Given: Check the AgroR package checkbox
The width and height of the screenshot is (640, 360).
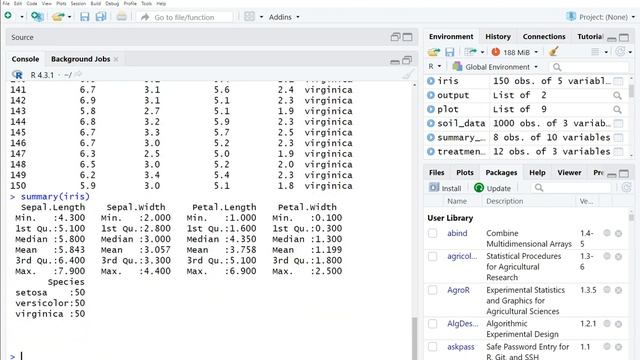Looking at the screenshot, I should coord(433,290).
